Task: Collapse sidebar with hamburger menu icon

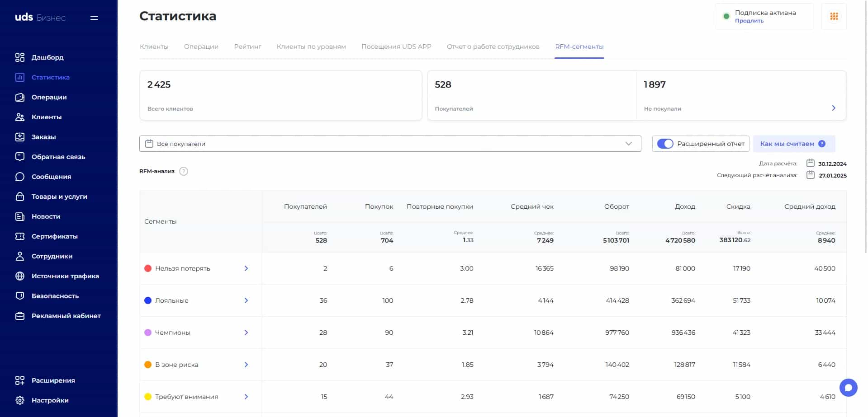Action: [x=94, y=18]
